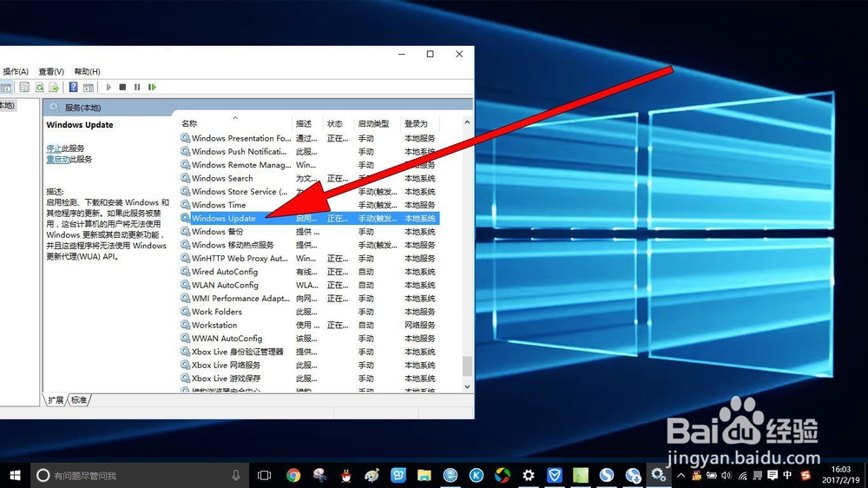868x488 pixels.
Task: Select the Xbox Live 网络服务 service
Action: tap(226, 365)
